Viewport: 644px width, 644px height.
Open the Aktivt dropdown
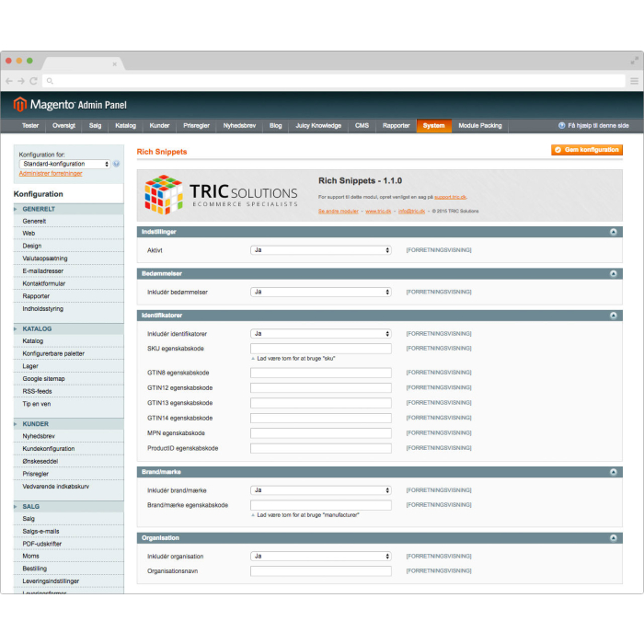click(x=321, y=250)
